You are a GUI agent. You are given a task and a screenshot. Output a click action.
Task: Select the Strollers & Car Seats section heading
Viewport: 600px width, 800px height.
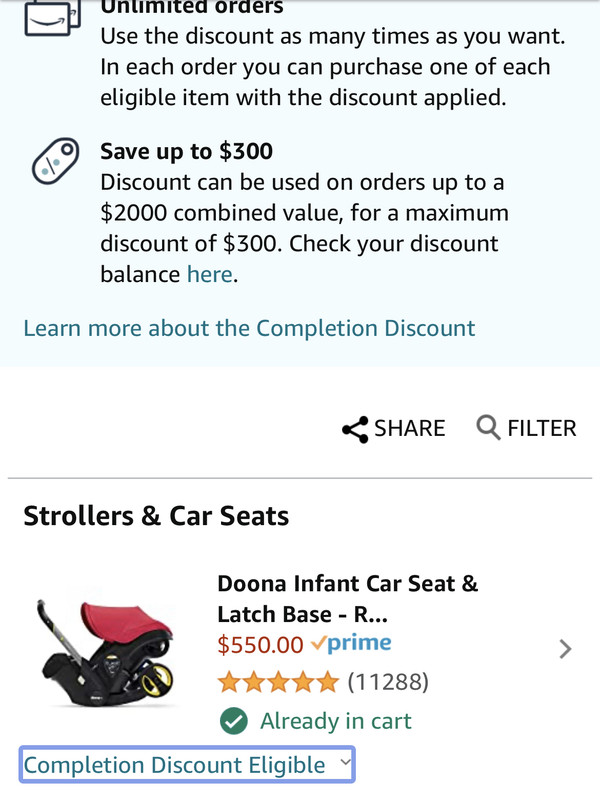point(156,516)
